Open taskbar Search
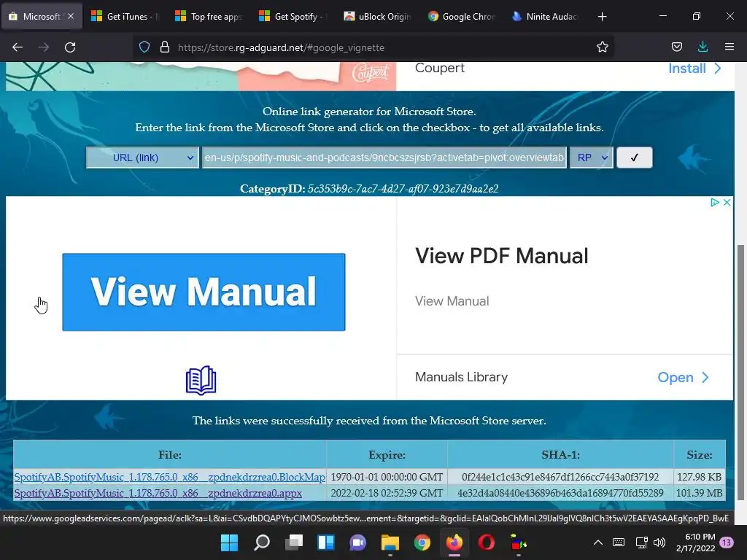This screenshot has width=747, height=560. click(262, 542)
